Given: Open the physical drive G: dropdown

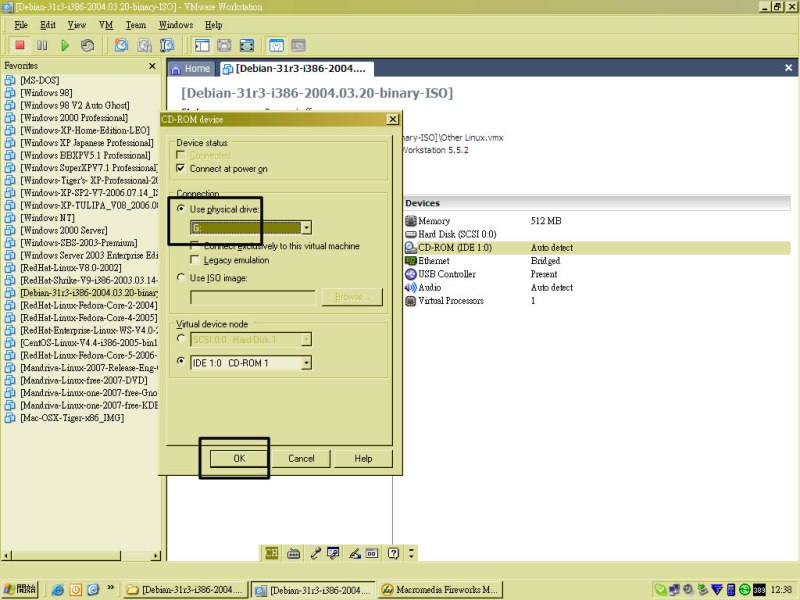Looking at the screenshot, I should tap(306, 228).
